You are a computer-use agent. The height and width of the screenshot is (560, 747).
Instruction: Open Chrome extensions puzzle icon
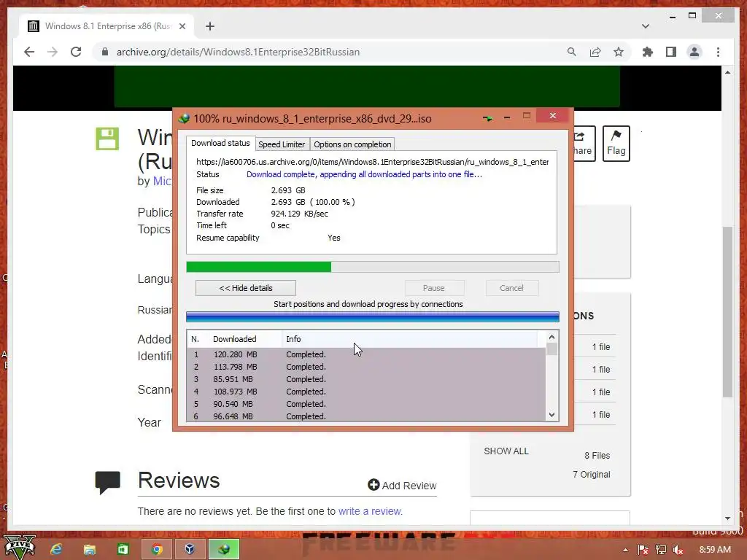[x=648, y=52]
